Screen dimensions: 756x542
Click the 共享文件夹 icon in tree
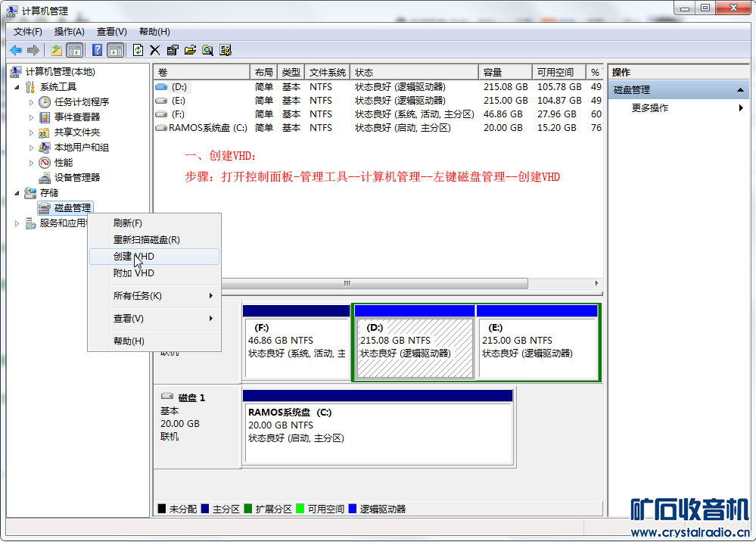(45, 132)
